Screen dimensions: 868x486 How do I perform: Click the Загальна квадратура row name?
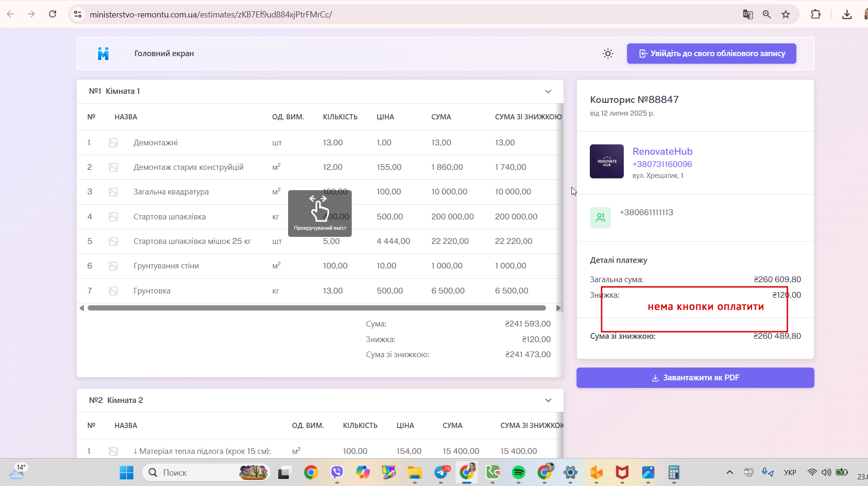tap(171, 192)
